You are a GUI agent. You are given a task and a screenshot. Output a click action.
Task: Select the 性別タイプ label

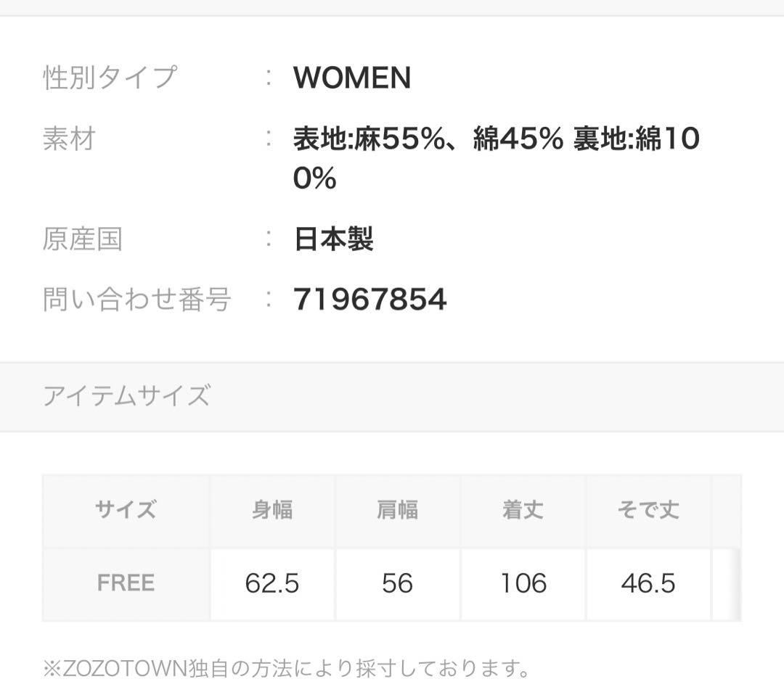click(109, 78)
